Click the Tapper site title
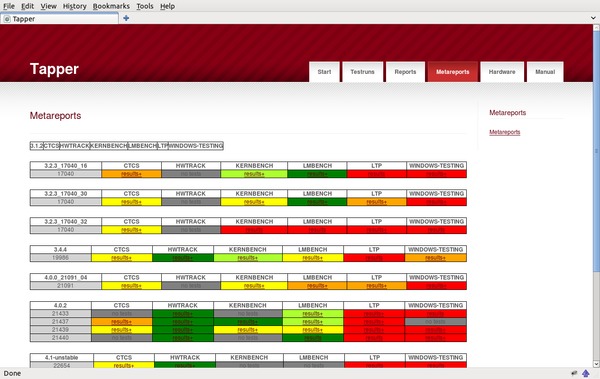This screenshot has height=379, width=600. click(x=54, y=69)
